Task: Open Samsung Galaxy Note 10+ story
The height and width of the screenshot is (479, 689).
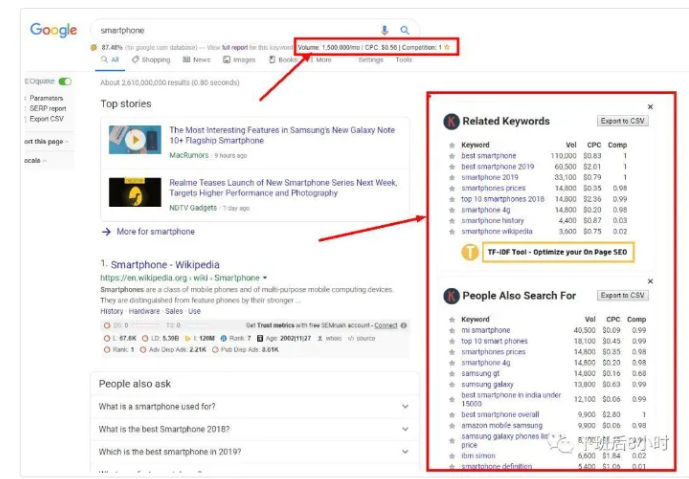Action: [282, 135]
